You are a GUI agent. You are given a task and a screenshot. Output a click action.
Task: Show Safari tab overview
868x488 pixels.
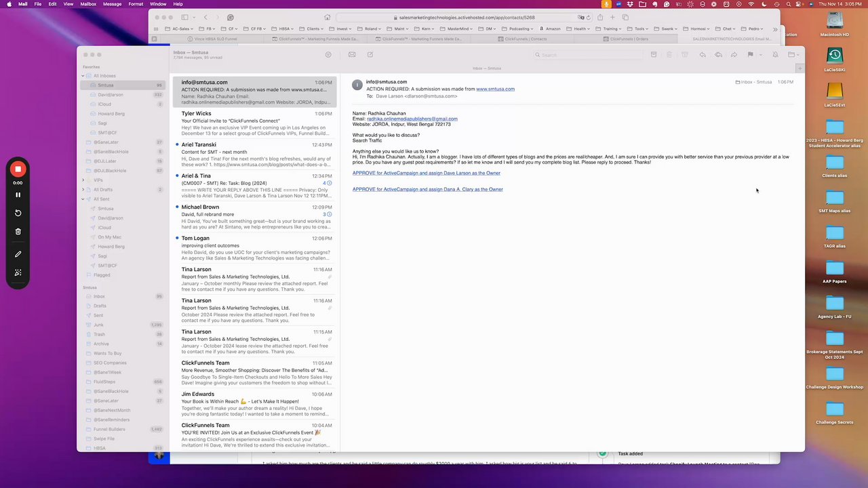625,18
